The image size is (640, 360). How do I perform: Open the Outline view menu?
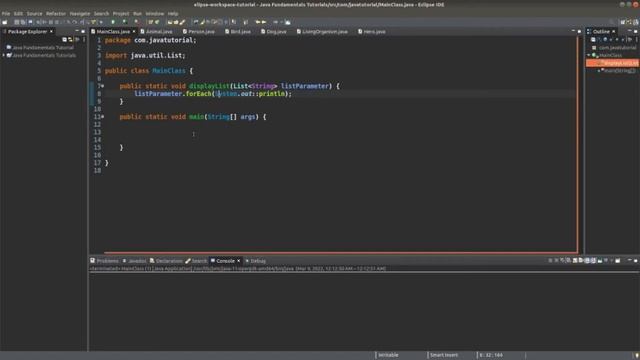point(636,40)
